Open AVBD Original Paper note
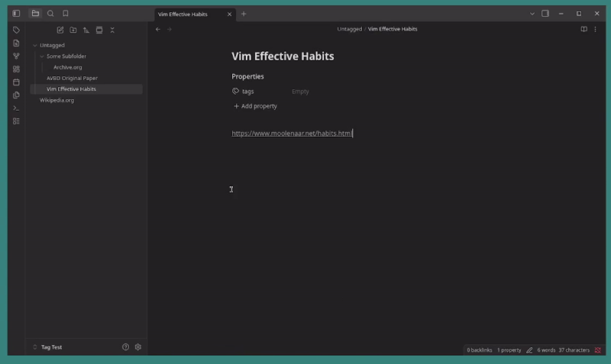This screenshot has height=364, width=611. tap(72, 78)
